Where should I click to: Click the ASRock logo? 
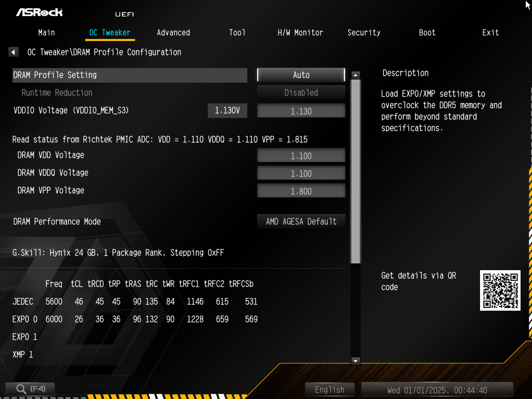(x=39, y=12)
